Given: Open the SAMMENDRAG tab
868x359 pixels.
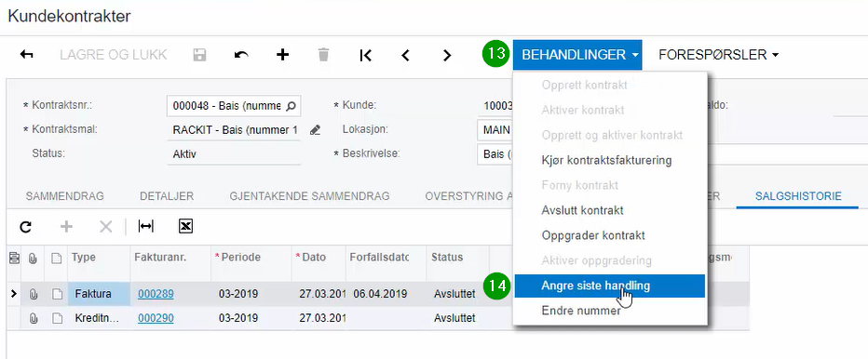Looking at the screenshot, I should [x=65, y=196].
